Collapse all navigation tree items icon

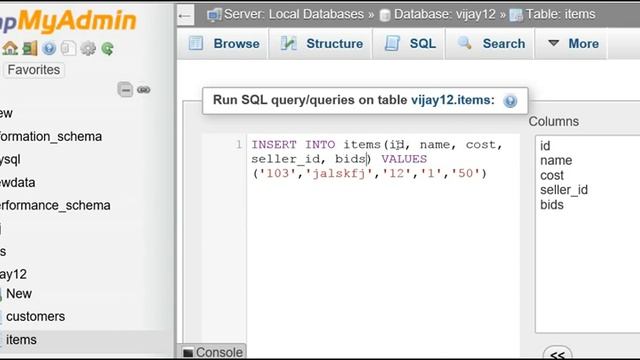click(x=125, y=89)
